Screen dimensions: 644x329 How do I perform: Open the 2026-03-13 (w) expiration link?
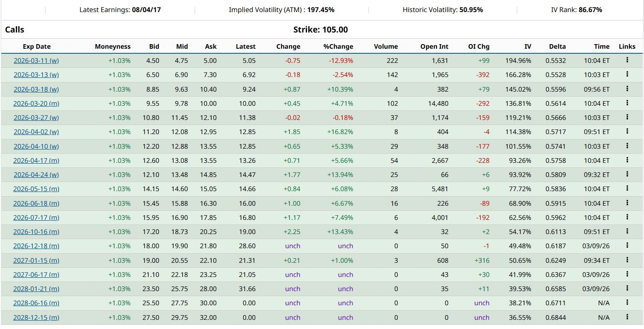point(36,75)
